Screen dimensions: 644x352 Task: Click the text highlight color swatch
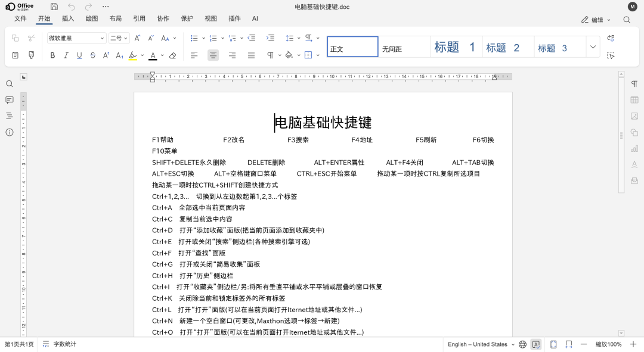click(132, 58)
